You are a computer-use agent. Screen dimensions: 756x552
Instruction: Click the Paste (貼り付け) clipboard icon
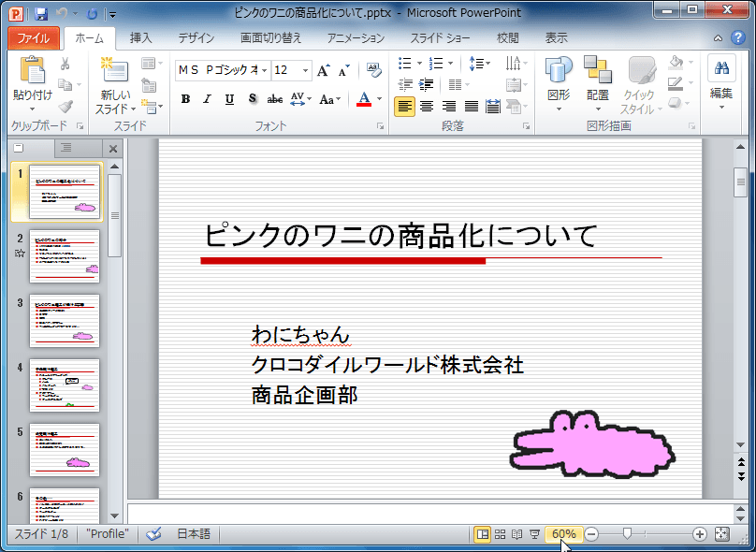tap(33, 70)
